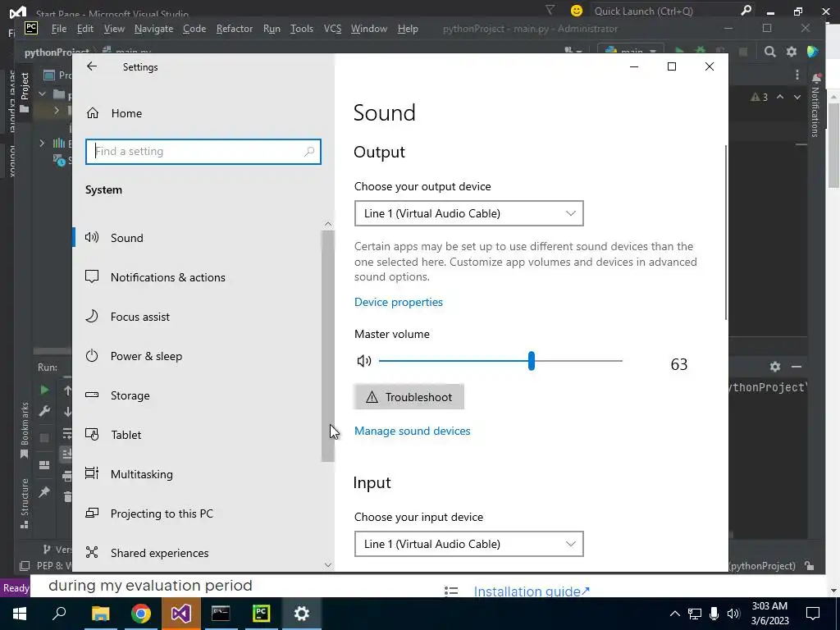
Task: Open taskbar search magnifier
Action: pos(59,614)
